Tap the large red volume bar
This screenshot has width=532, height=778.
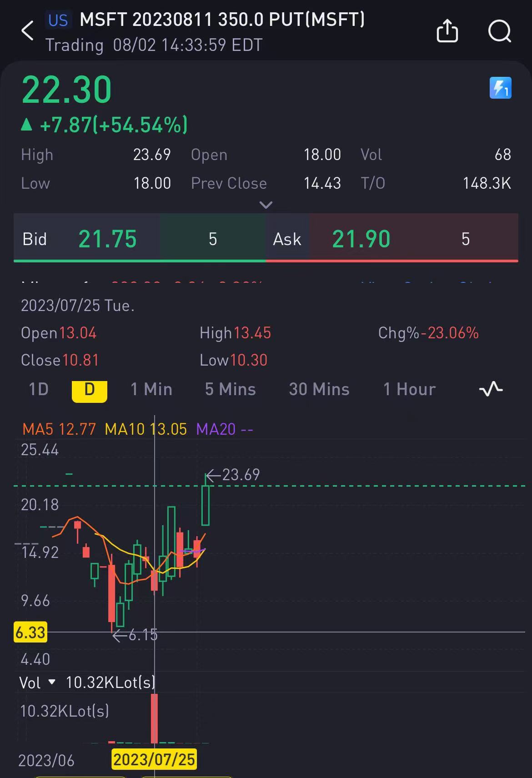point(155,718)
